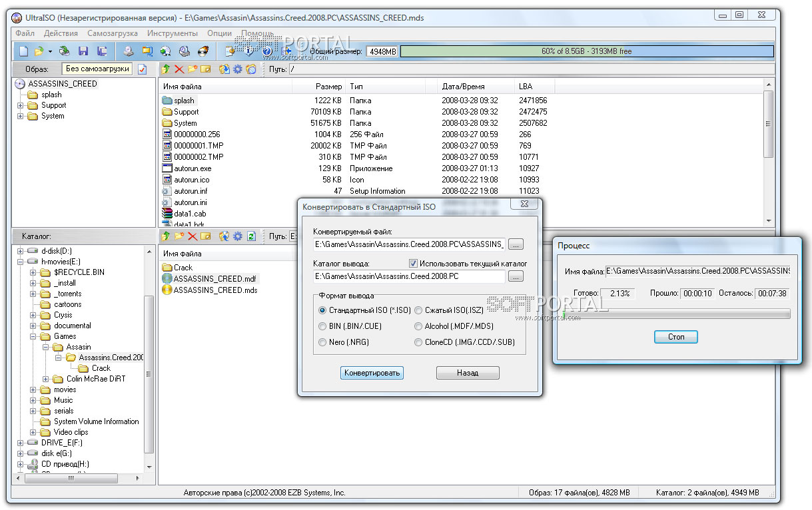Open the Действия menu

click(x=61, y=33)
